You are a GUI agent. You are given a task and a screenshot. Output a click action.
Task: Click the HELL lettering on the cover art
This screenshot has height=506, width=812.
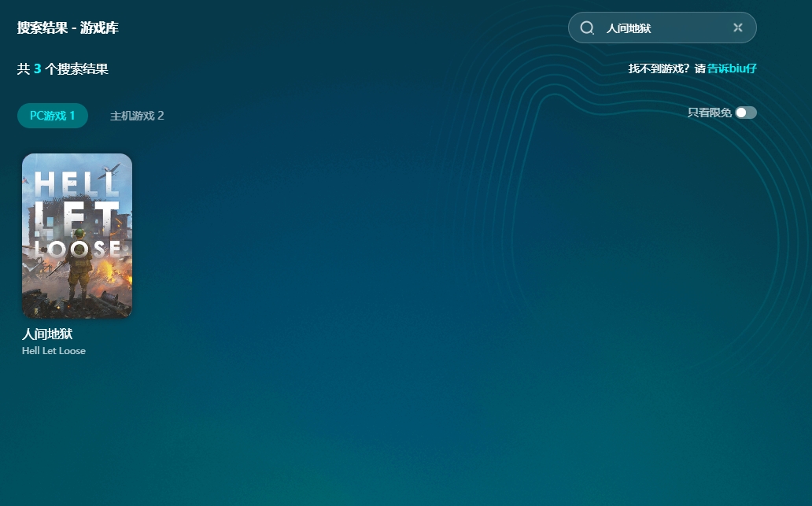tap(76, 185)
